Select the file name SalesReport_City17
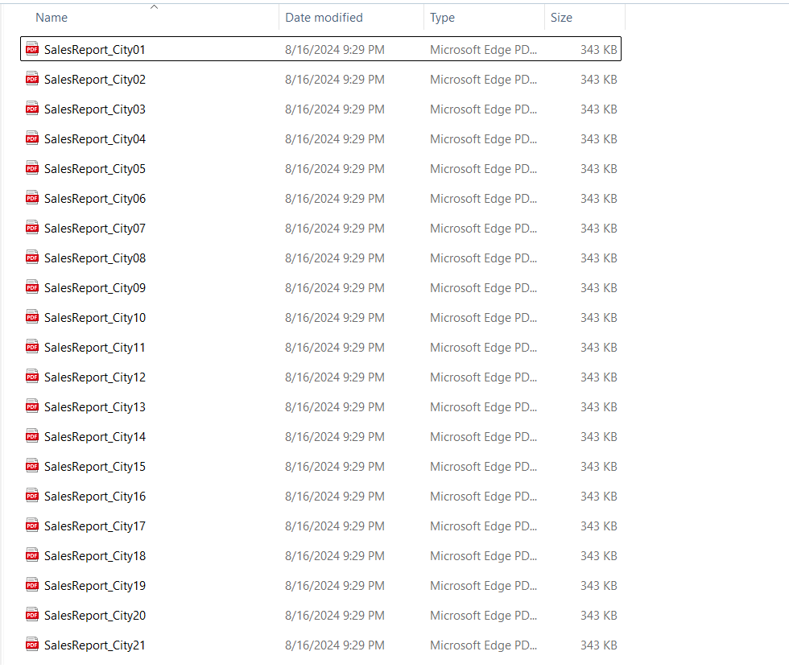This screenshot has width=789, height=672. (95, 526)
